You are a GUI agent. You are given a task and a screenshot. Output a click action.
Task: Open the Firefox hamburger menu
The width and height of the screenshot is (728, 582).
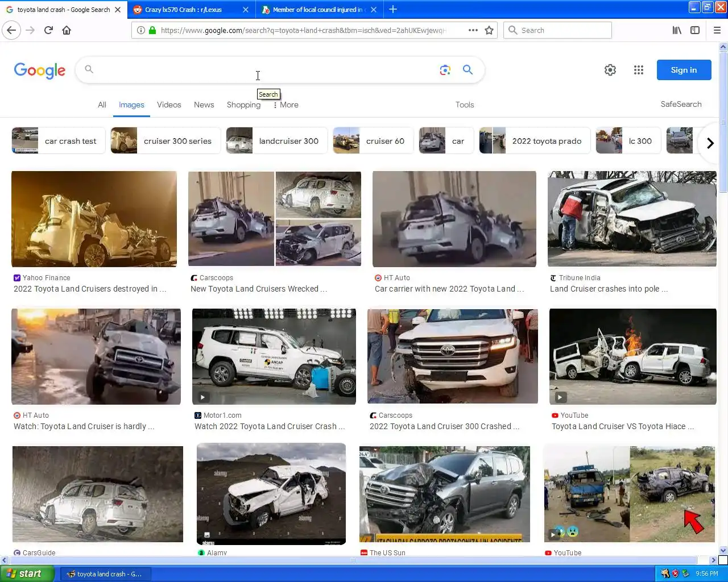pyautogui.click(x=717, y=30)
